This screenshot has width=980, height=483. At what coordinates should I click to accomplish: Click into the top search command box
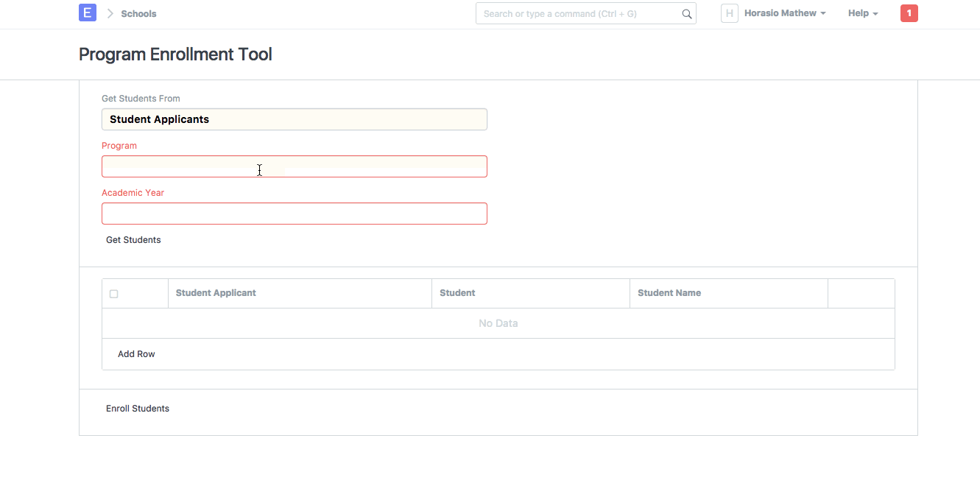578,14
